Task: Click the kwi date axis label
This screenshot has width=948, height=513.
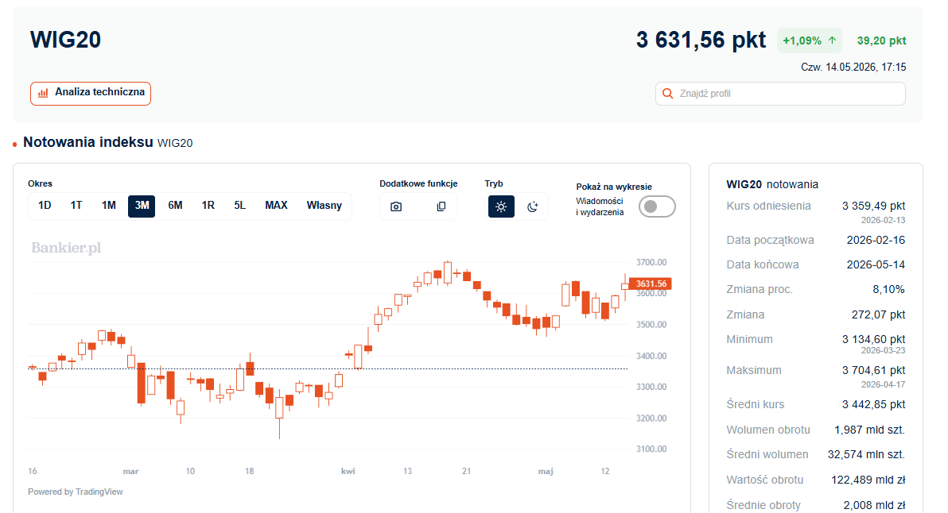Action: [348, 471]
